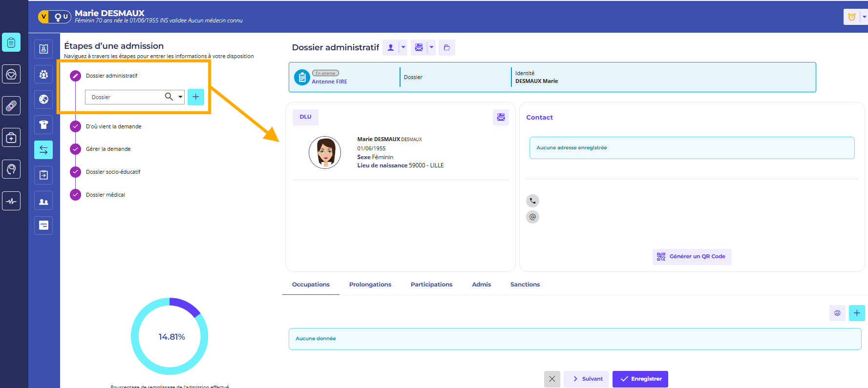868x388 pixels.
Task: Click the printer icon above the data list
Action: (837, 313)
